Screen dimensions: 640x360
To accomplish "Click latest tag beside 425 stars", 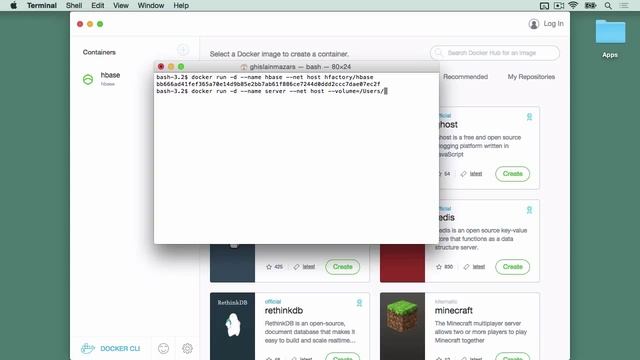I will [x=309, y=267].
